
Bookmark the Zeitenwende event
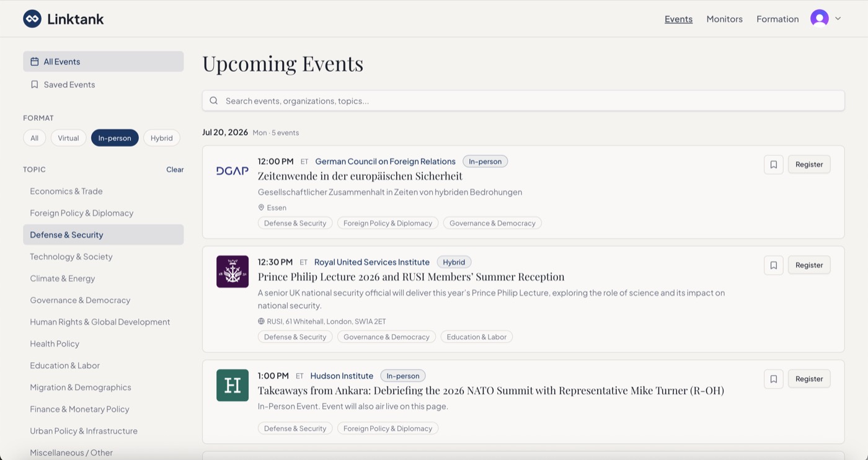774,164
